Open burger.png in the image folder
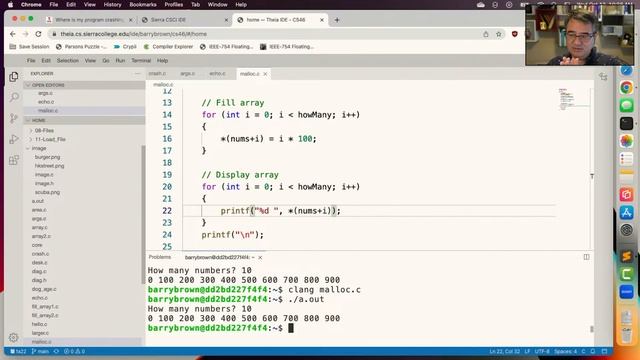The image size is (640, 360). (x=47, y=157)
